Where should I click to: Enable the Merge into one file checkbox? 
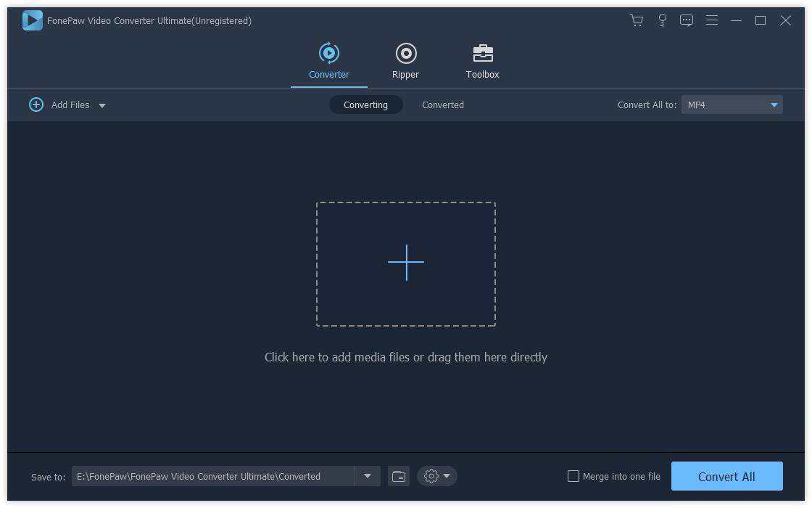(x=573, y=476)
